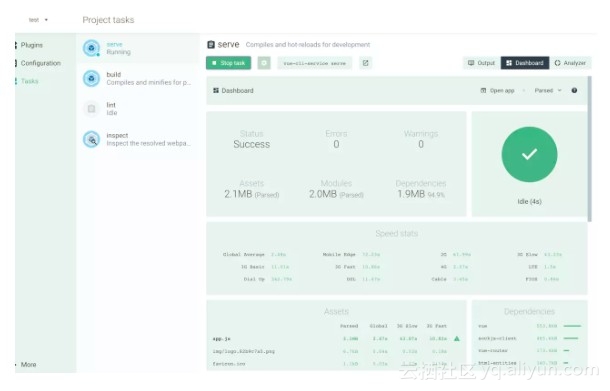Switch to the Output tab
Image resolution: width=610 pixels, height=391 pixels.
(481, 63)
